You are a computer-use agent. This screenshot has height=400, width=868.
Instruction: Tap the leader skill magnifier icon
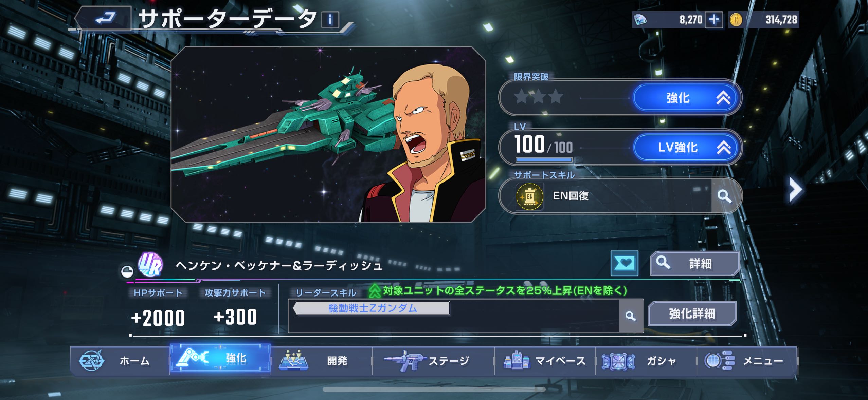pos(631,316)
